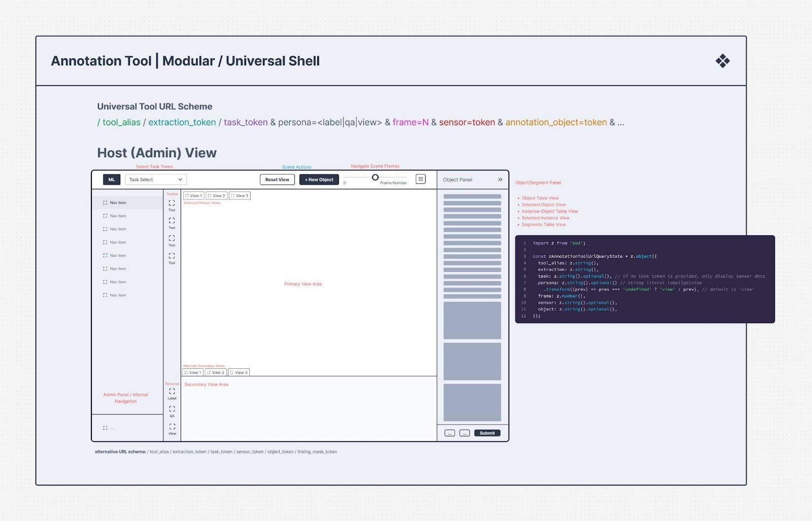
Task: Click the + New Object button
Action: (x=319, y=180)
